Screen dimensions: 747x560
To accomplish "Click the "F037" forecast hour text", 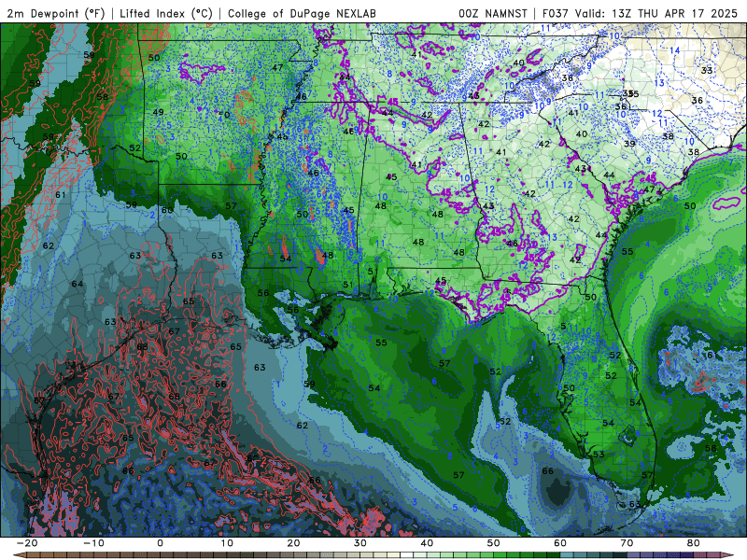I will tap(556, 13).
